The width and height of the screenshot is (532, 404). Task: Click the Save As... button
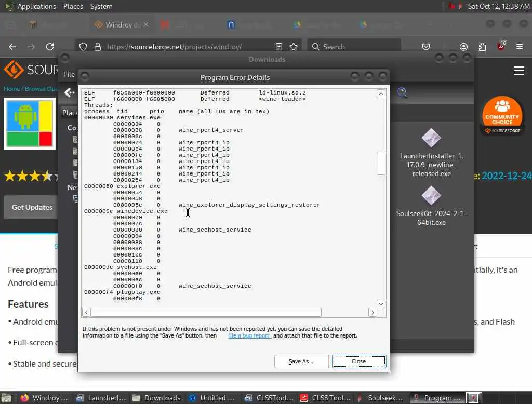coord(301,361)
